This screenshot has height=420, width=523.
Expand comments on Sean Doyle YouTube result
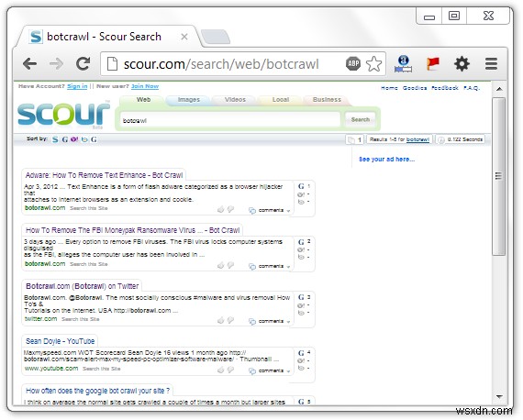(x=270, y=370)
